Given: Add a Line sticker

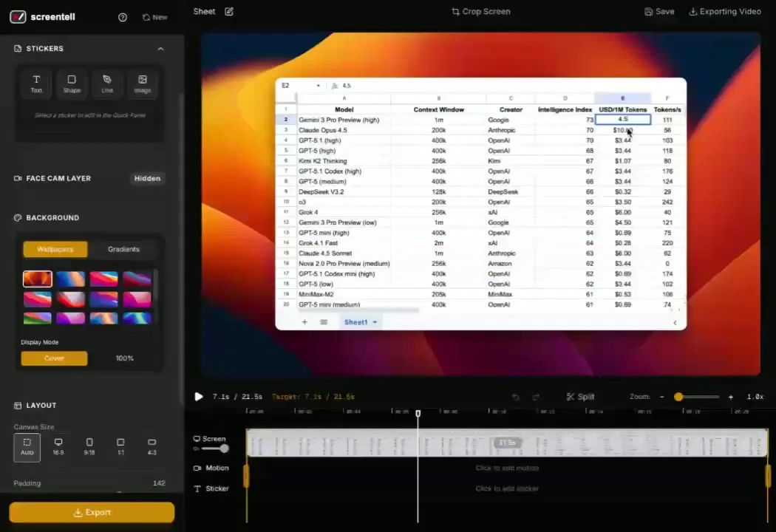Looking at the screenshot, I should point(107,83).
